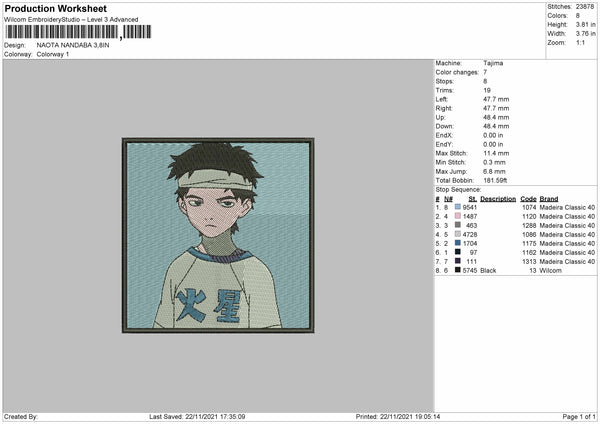
Task: Click the barcode under Production Worksheet
Action: coord(78,32)
